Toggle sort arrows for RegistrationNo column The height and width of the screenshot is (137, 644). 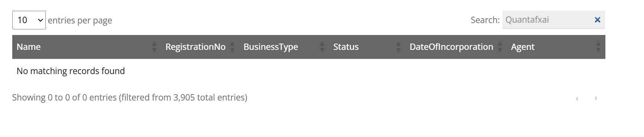[x=232, y=47]
